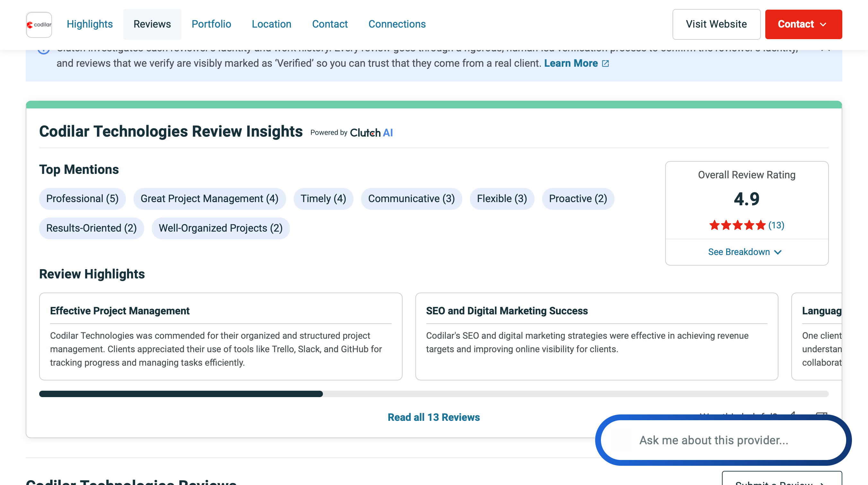868x485 pixels.
Task: Open Read all 13 Reviews link
Action: pos(433,417)
